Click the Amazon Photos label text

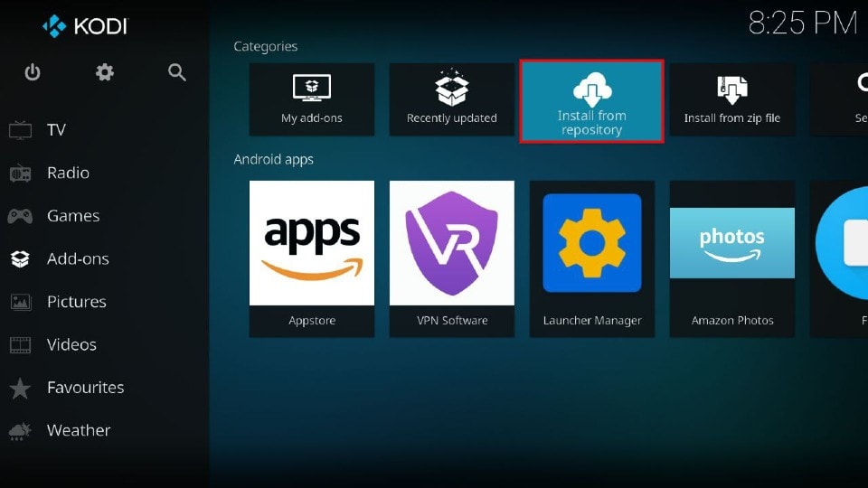coord(731,320)
